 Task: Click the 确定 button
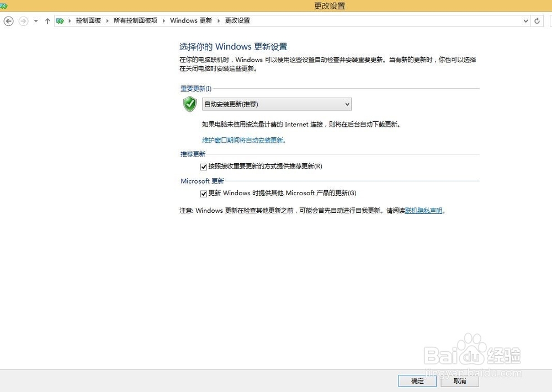coord(417,381)
